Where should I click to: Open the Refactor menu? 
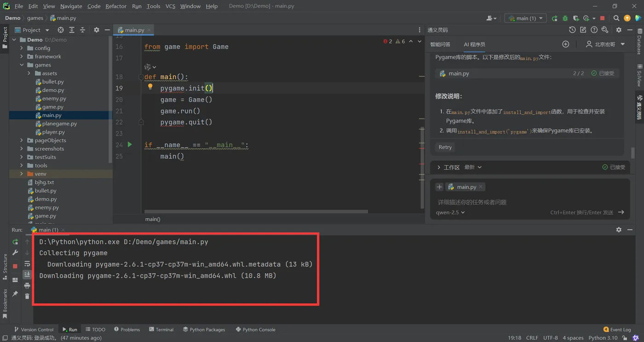115,6
